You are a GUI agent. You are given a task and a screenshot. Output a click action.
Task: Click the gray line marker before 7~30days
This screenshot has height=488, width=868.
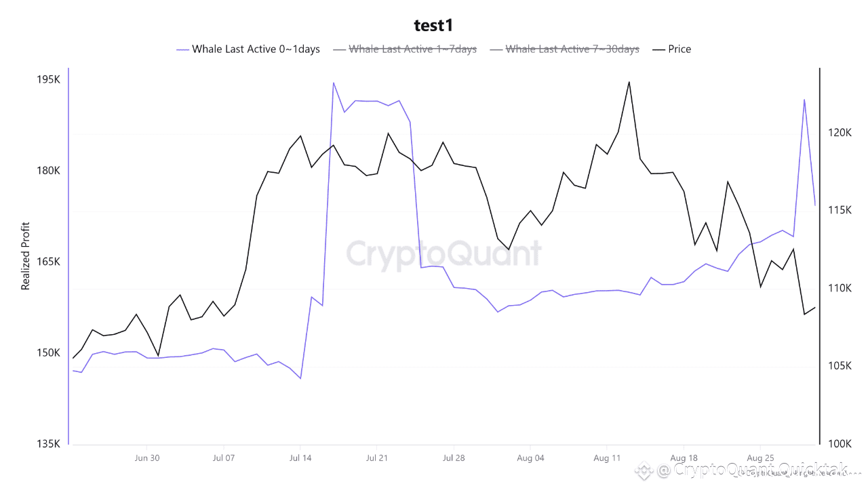click(x=496, y=49)
